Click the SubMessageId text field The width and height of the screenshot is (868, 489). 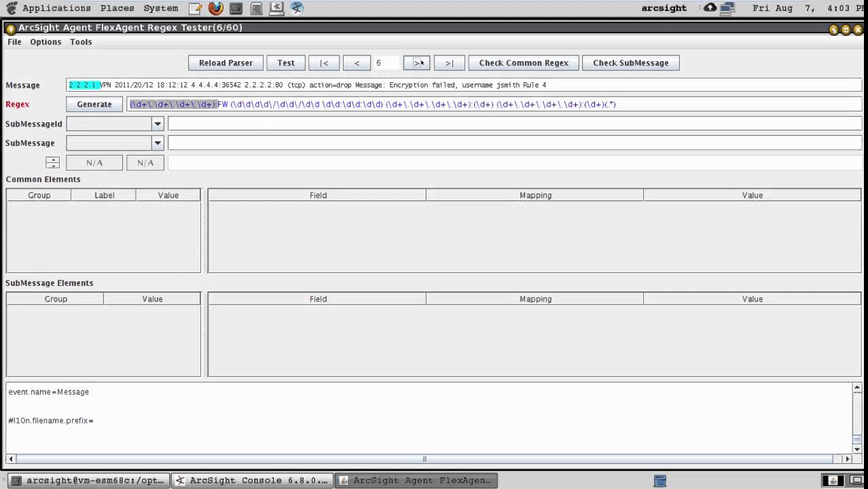(x=515, y=124)
